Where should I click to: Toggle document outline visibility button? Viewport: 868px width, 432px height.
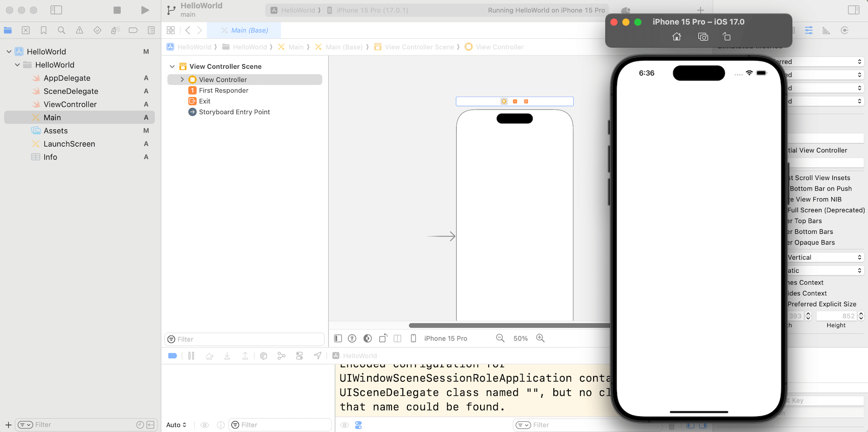click(x=338, y=338)
